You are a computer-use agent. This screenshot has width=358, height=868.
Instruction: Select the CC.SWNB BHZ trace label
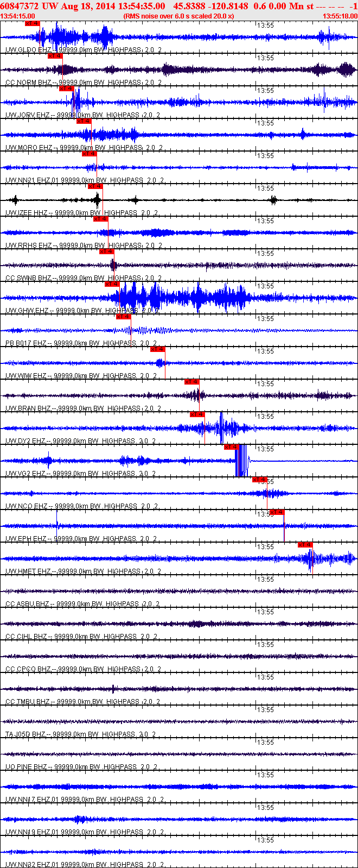coord(84,278)
